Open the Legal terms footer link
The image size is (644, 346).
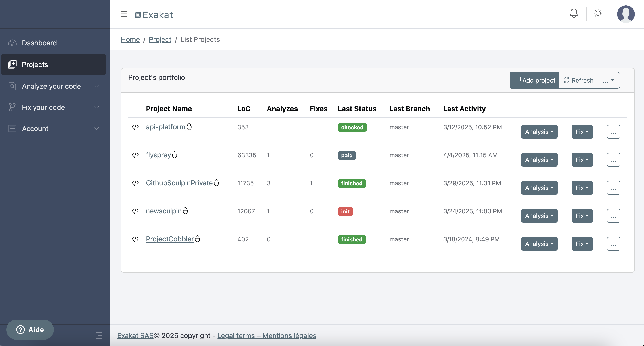266,335
